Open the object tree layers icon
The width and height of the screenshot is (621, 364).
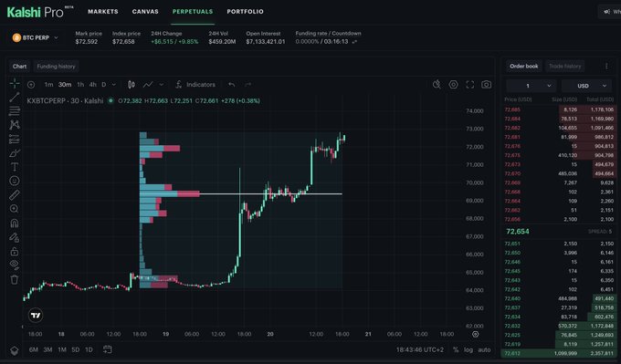point(15,350)
